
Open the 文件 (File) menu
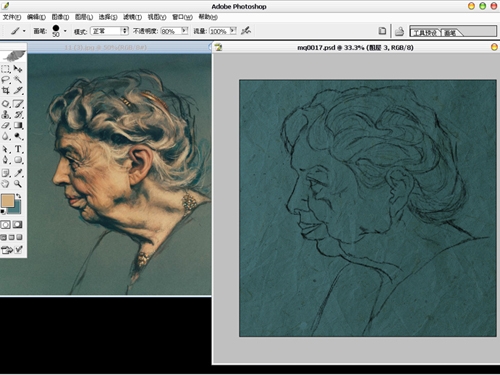coord(12,17)
